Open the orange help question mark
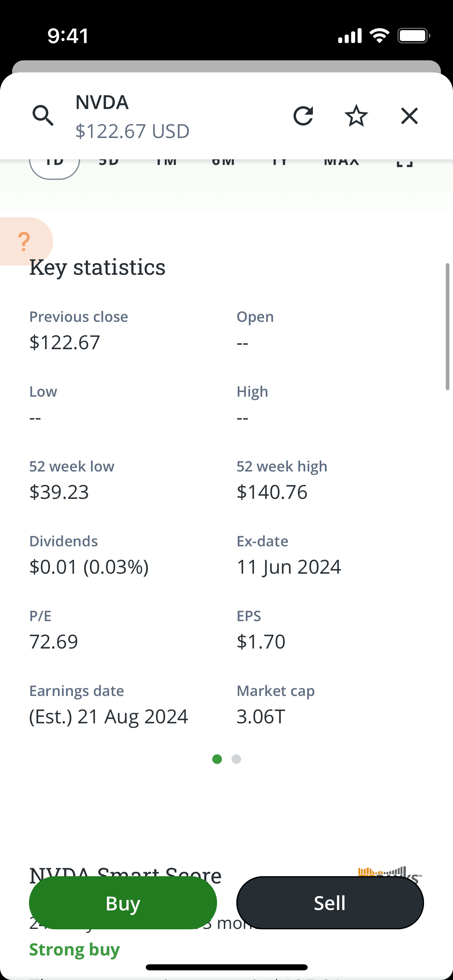This screenshot has width=453, height=980. [25, 241]
